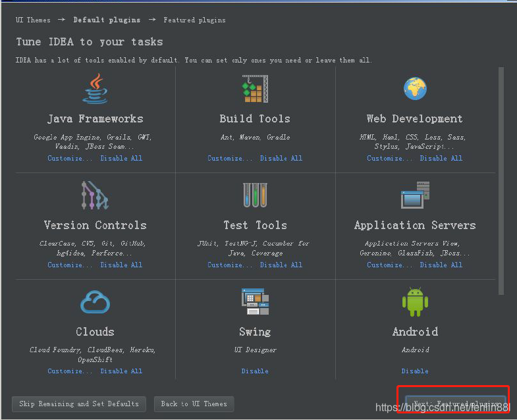The width and height of the screenshot is (517, 420).
Task: Click the 'UI Designer' description text
Action: (x=255, y=350)
